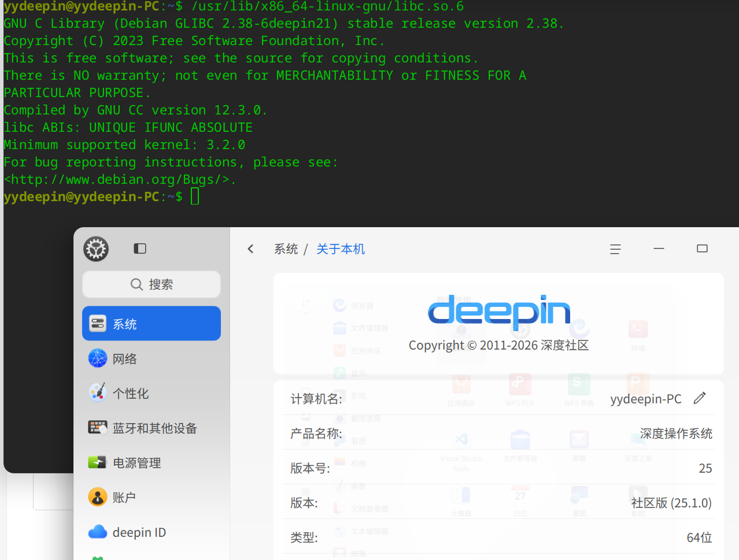Maximize the Control Center window
The image size is (739, 560).
click(702, 249)
